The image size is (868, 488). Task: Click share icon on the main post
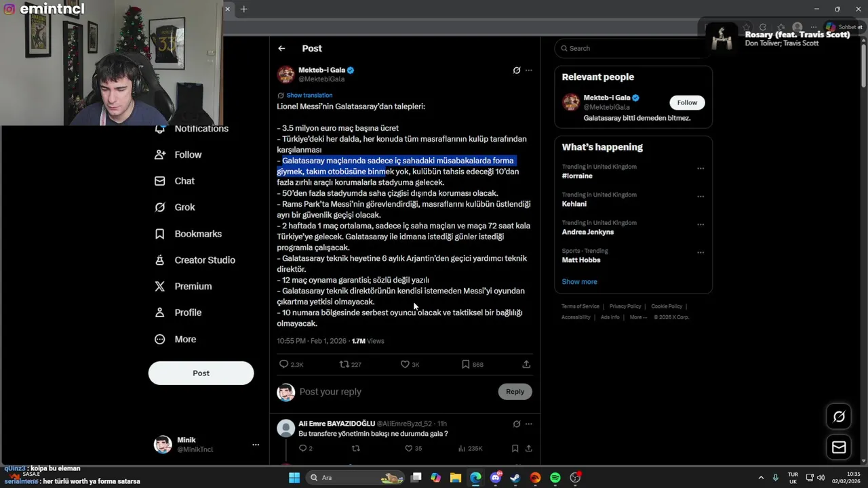(526, 364)
